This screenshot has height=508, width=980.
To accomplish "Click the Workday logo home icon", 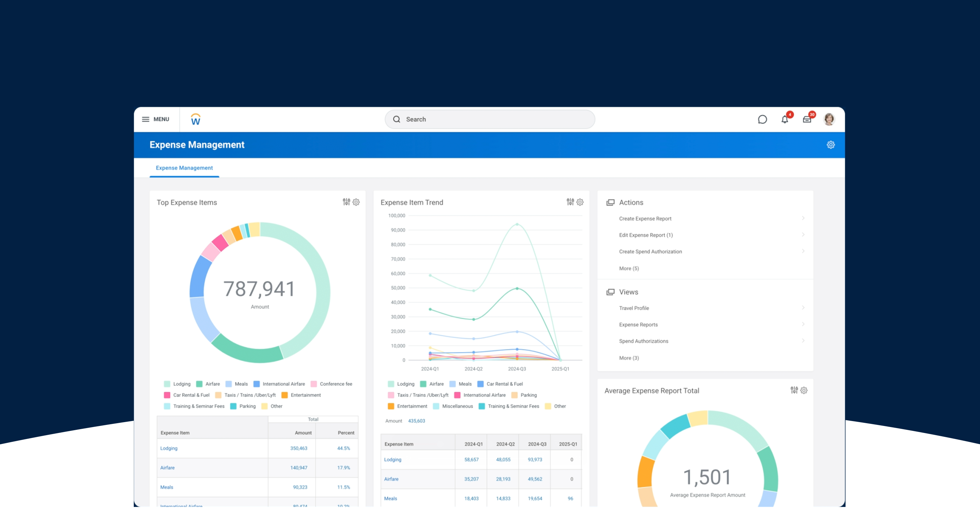I will pos(196,120).
